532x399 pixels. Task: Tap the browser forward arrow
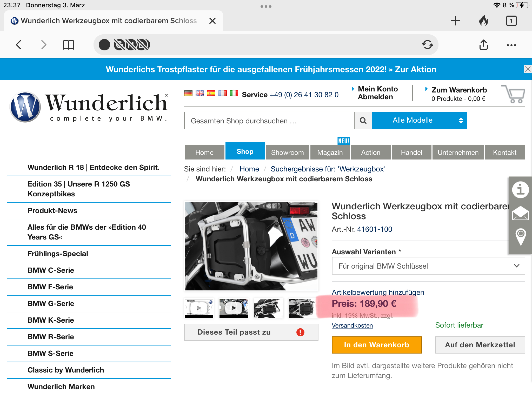[x=44, y=45]
